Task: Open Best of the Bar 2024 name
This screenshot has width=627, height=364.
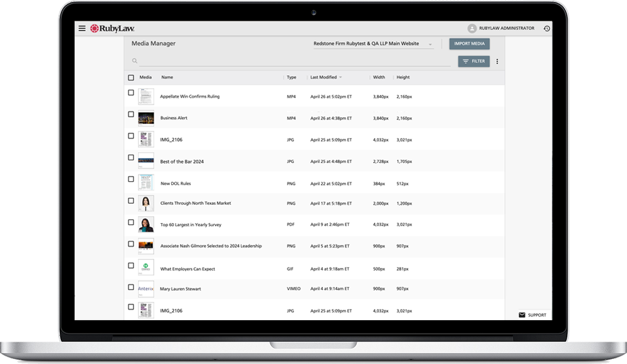Action: pyautogui.click(x=182, y=162)
